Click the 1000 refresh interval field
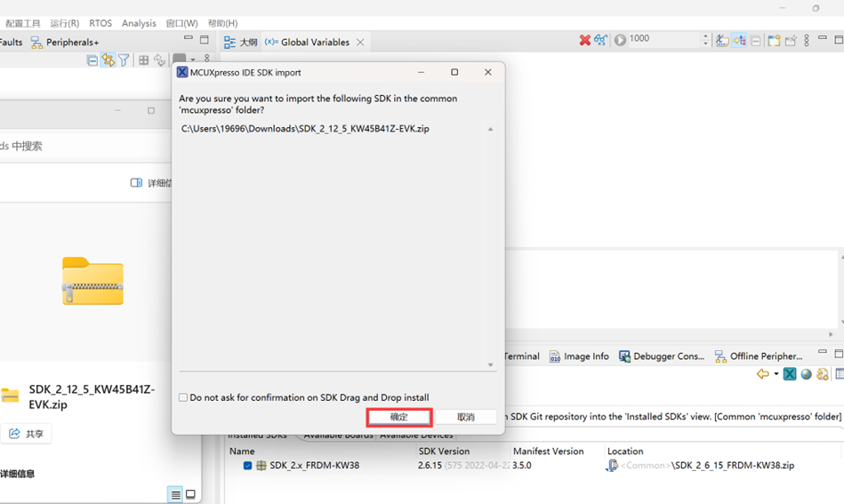 tap(663, 39)
